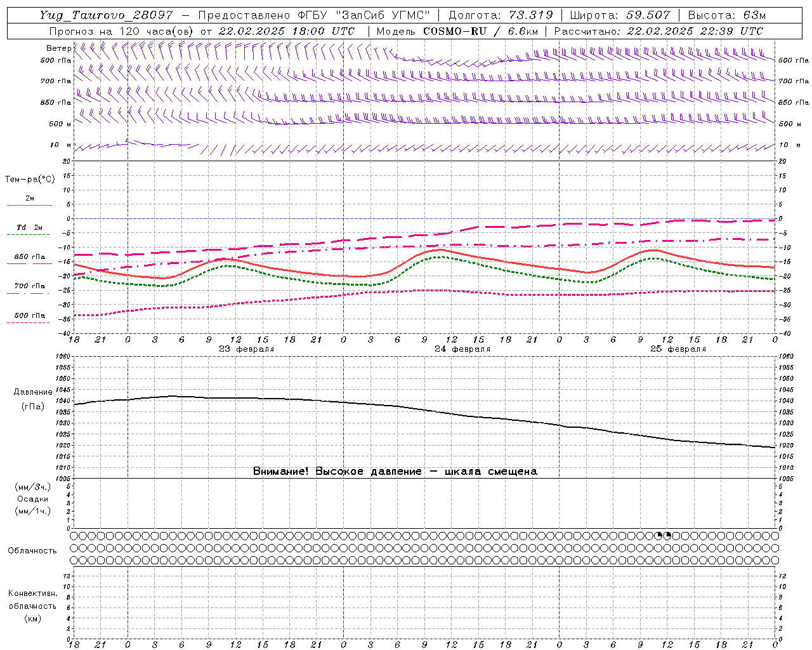Screen dimensions: 812x650
Task: Click the forecast start time 22.02.2025 18:00 UTC
Action: pos(287,31)
